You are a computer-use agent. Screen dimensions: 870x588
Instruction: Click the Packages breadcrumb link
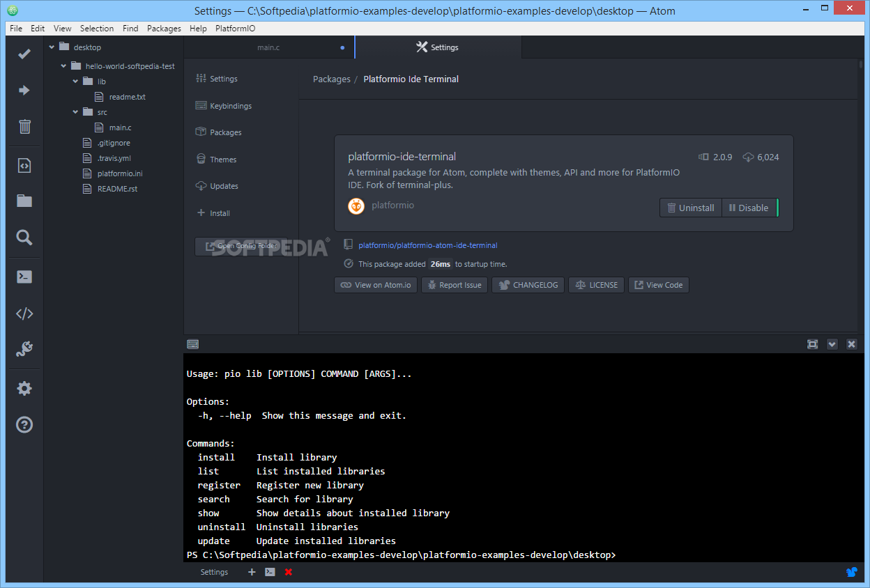[332, 79]
